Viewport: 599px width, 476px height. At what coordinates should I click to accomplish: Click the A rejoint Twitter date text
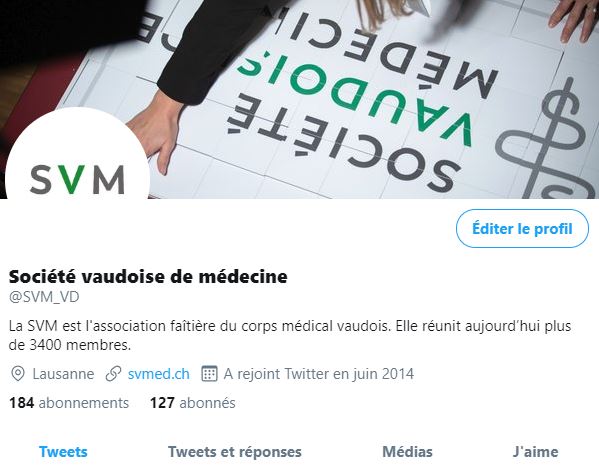tap(319, 374)
